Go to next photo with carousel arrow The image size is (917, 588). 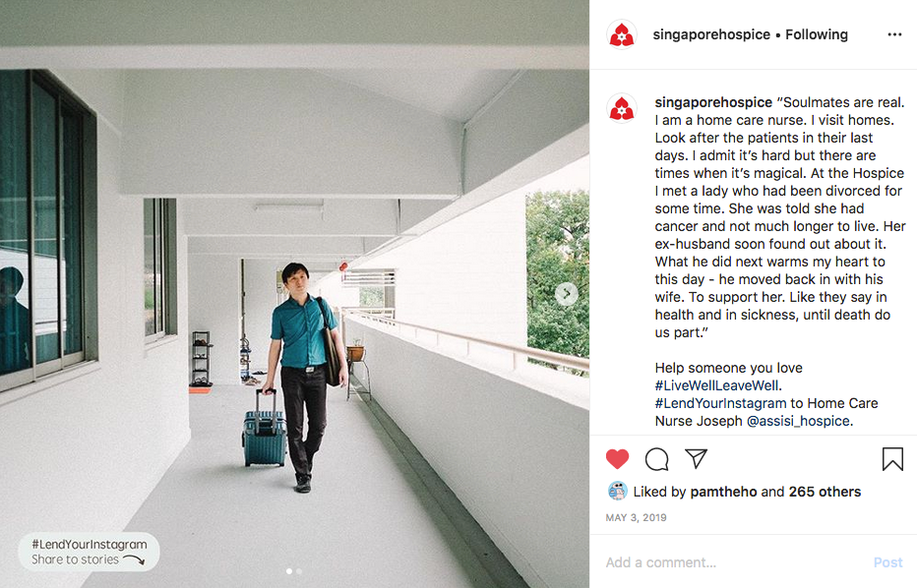(566, 293)
